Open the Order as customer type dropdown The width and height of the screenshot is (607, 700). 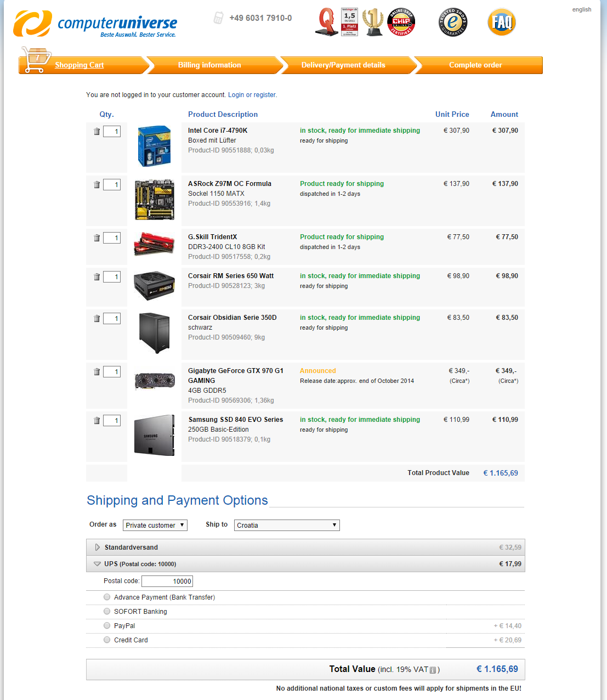[155, 526]
